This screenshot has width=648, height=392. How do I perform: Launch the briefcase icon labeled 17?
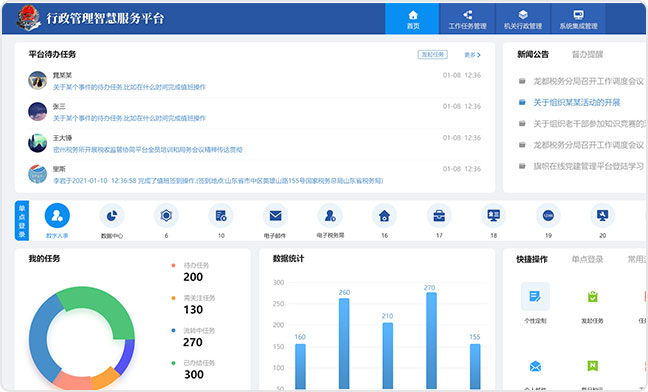[x=439, y=216]
